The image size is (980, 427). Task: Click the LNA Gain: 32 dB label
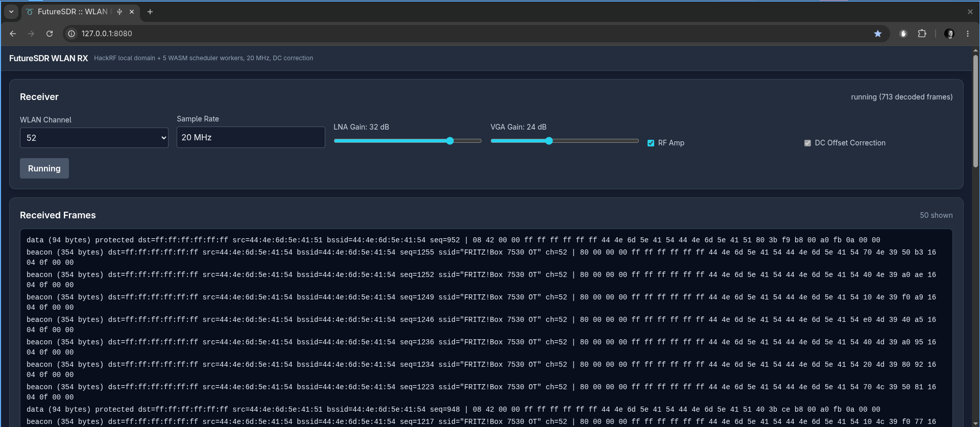coord(361,127)
